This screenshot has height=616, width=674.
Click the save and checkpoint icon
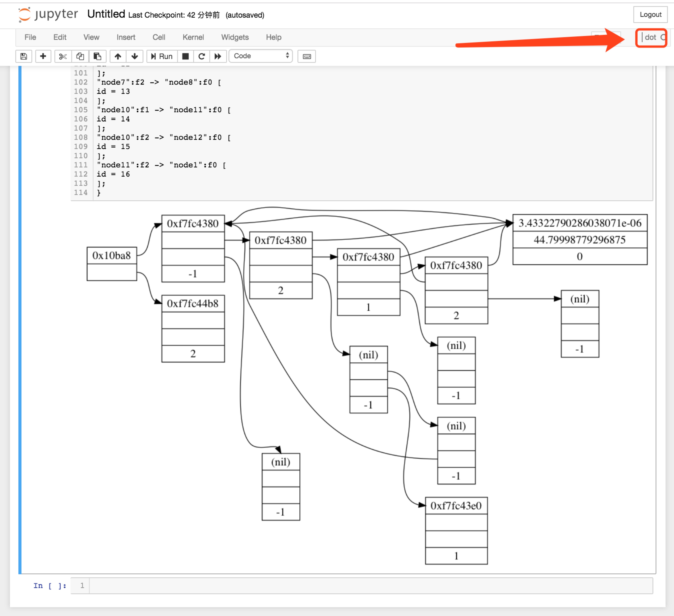(x=24, y=56)
